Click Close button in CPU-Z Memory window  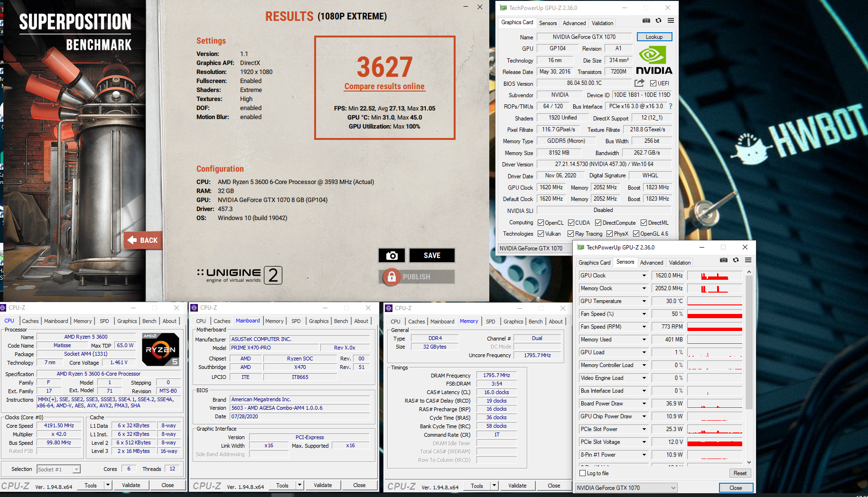tap(554, 486)
